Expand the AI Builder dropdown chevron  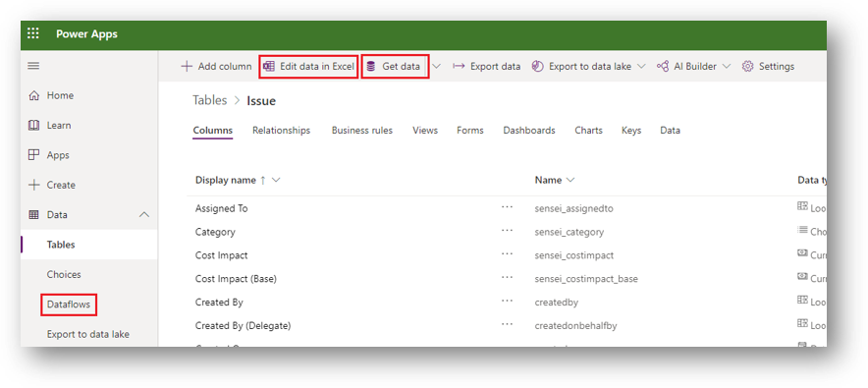[x=727, y=67]
